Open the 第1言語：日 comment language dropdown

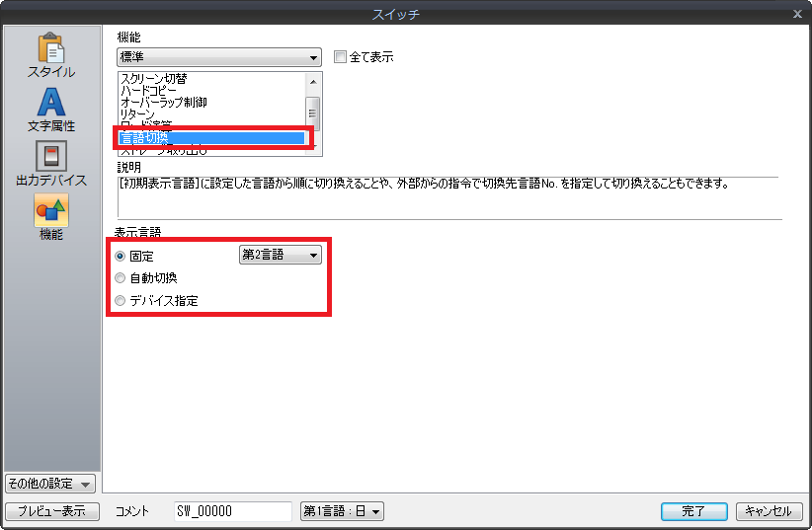point(342,511)
